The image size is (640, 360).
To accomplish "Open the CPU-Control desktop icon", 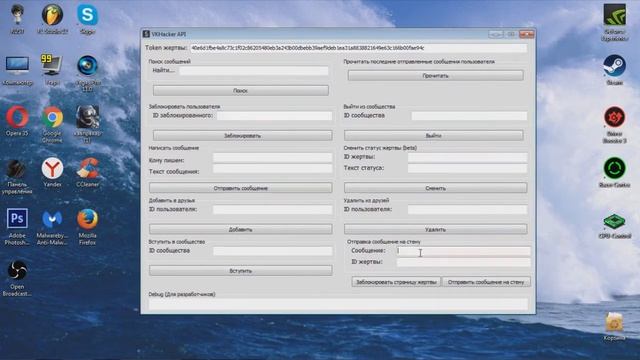I will [x=614, y=222].
